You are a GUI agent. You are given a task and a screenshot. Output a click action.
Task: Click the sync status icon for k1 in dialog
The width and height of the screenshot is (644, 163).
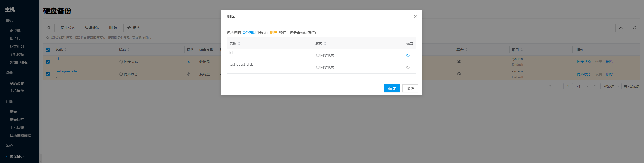[x=318, y=55]
